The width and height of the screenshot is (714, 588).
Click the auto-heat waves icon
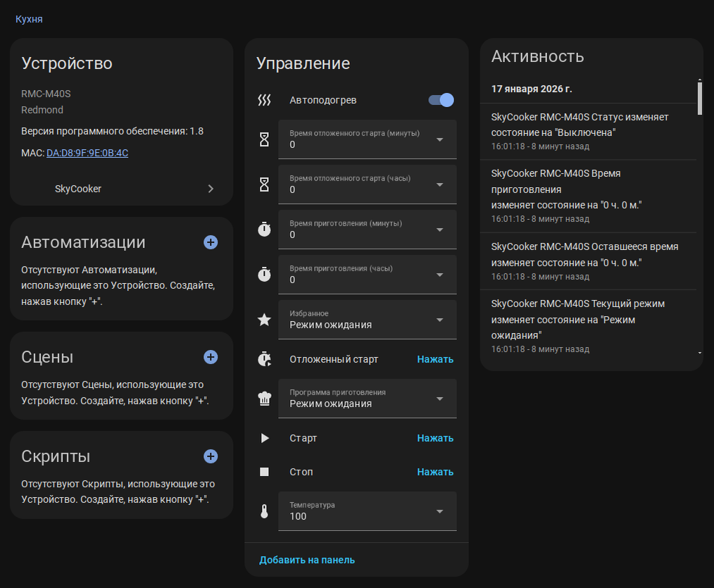264,100
